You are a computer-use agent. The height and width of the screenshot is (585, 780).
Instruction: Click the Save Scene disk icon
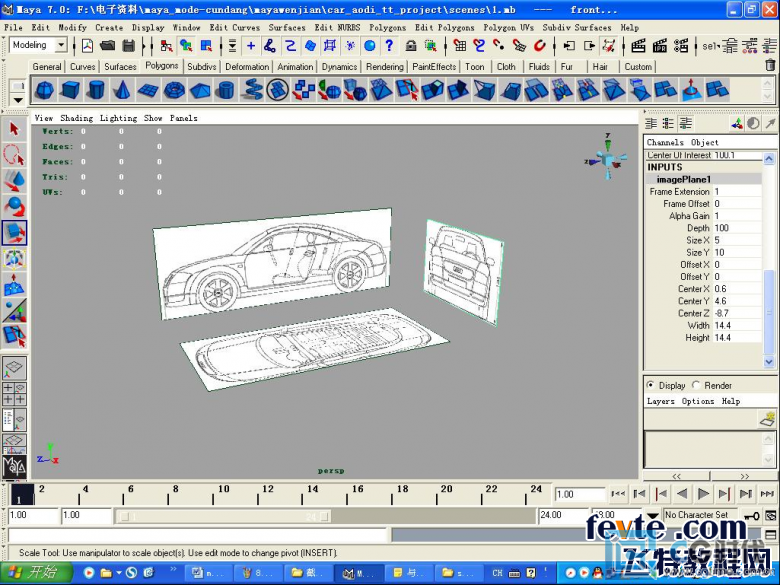point(128,46)
